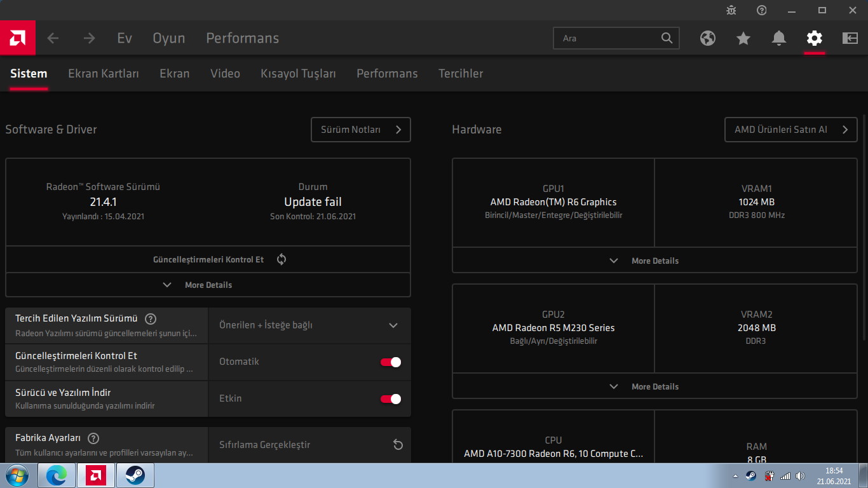This screenshot has width=868, height=488.
Task: Open the Tercihler tab
Action: [461, 74]
